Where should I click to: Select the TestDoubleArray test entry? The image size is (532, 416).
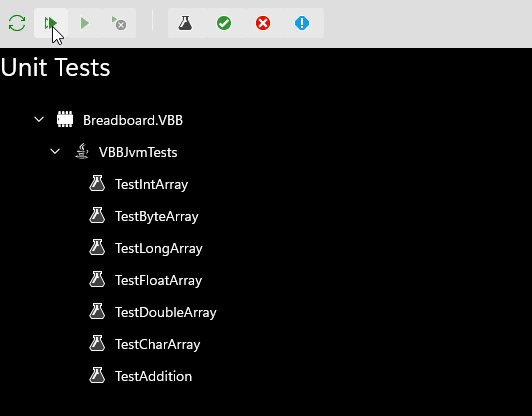pos(166,312)
